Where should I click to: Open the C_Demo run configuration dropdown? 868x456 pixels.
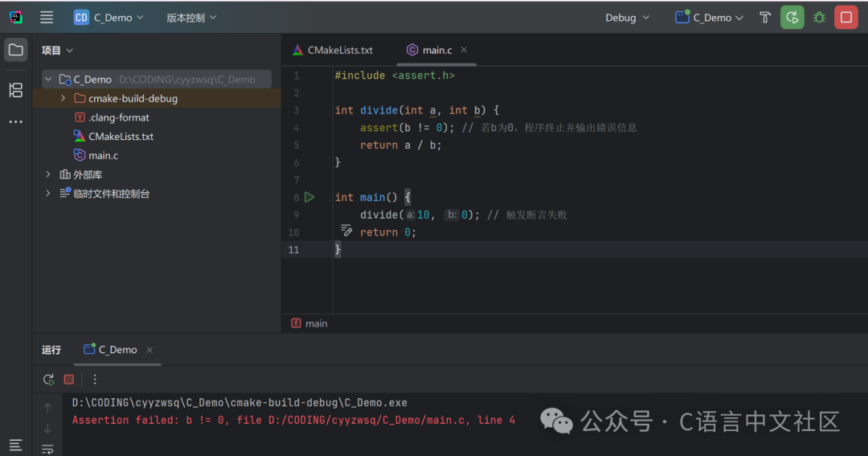[x=709, y=18]
